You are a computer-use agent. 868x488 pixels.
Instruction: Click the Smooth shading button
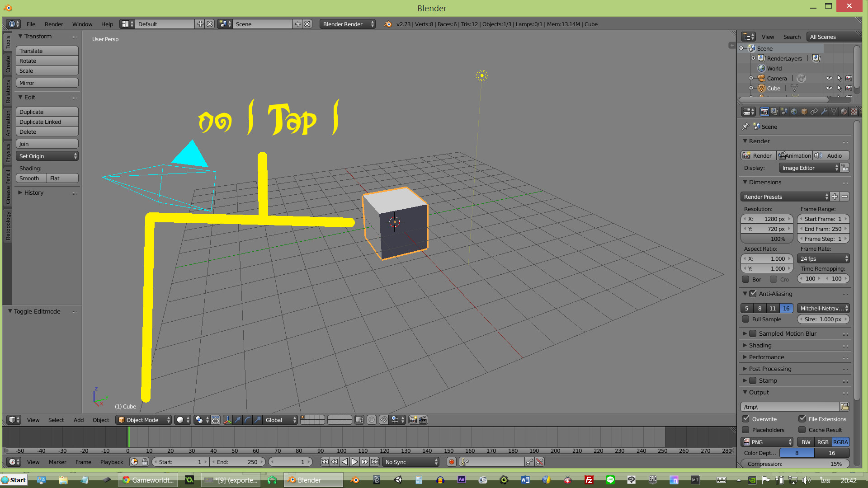click(x=31, y=178)
